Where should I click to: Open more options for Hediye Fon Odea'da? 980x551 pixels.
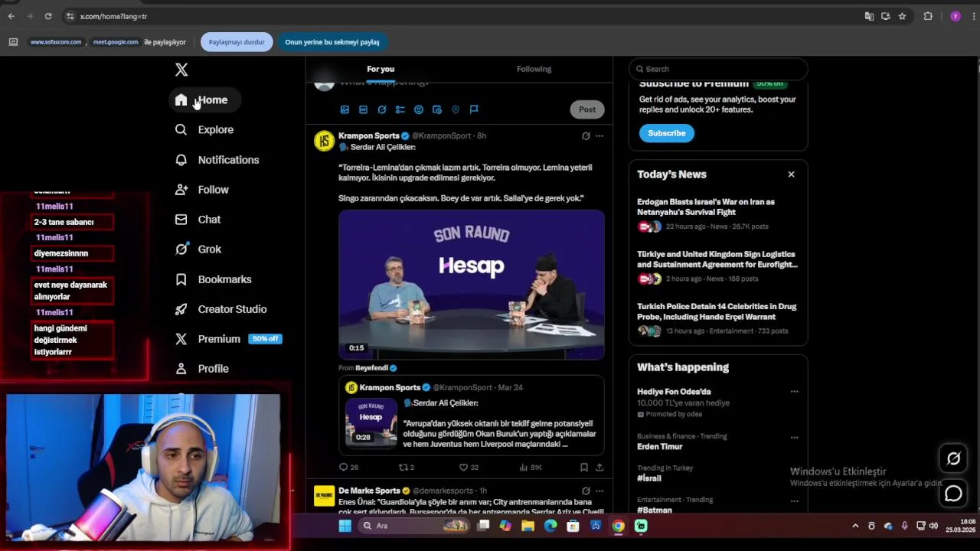click(794, 392)
